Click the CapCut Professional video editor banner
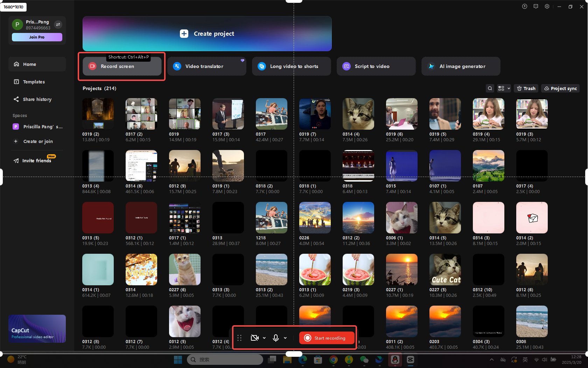The width and height of the screenshot is (588, 368). (37, 329)
